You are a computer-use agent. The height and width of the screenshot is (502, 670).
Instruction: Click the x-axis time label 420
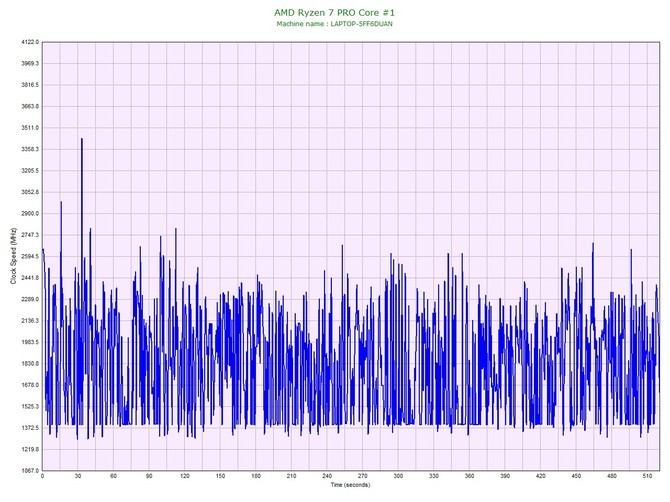click(541, 476)
